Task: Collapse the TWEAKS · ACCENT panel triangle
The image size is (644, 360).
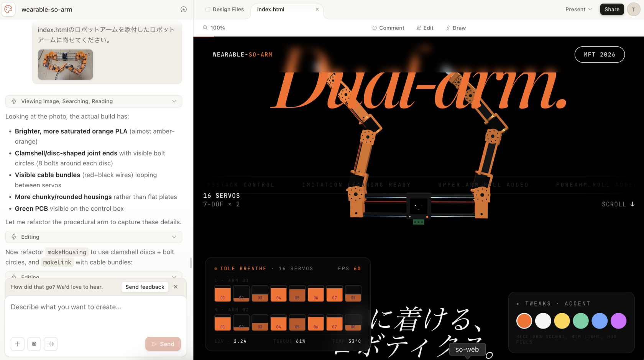Action: [518, 304]
